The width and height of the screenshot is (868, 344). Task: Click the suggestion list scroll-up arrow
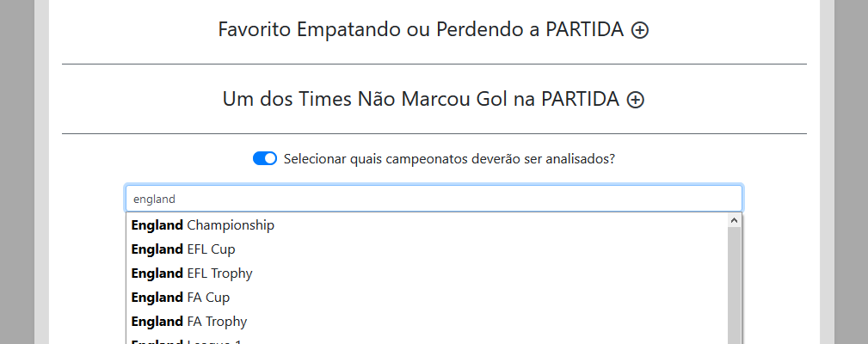[734, 220]
